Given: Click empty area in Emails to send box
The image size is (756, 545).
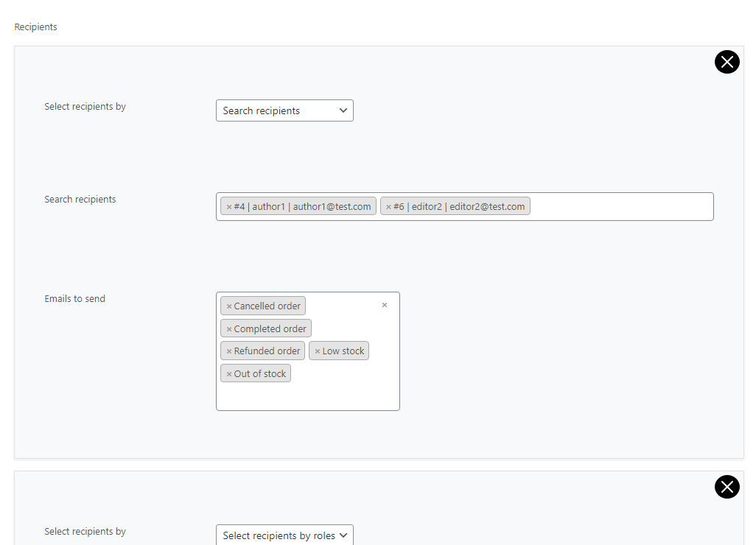Looking at the screenshot, I should [x=308, y=394].
